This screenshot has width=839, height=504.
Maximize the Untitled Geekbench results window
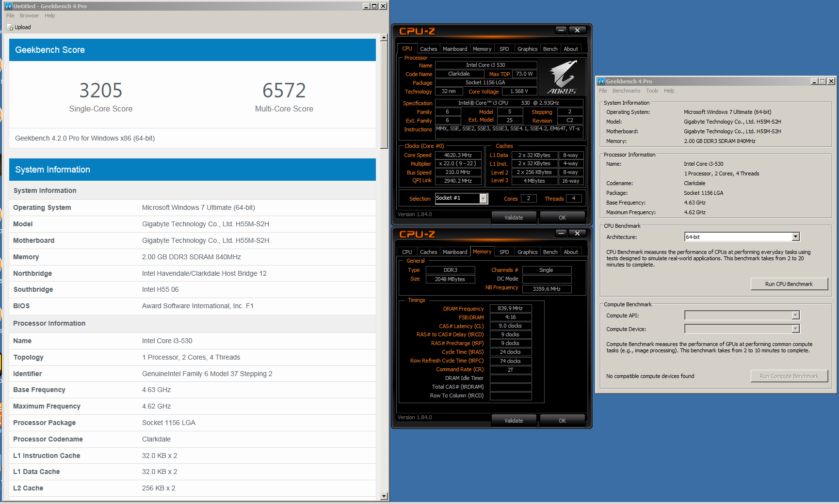coord(374,6)
